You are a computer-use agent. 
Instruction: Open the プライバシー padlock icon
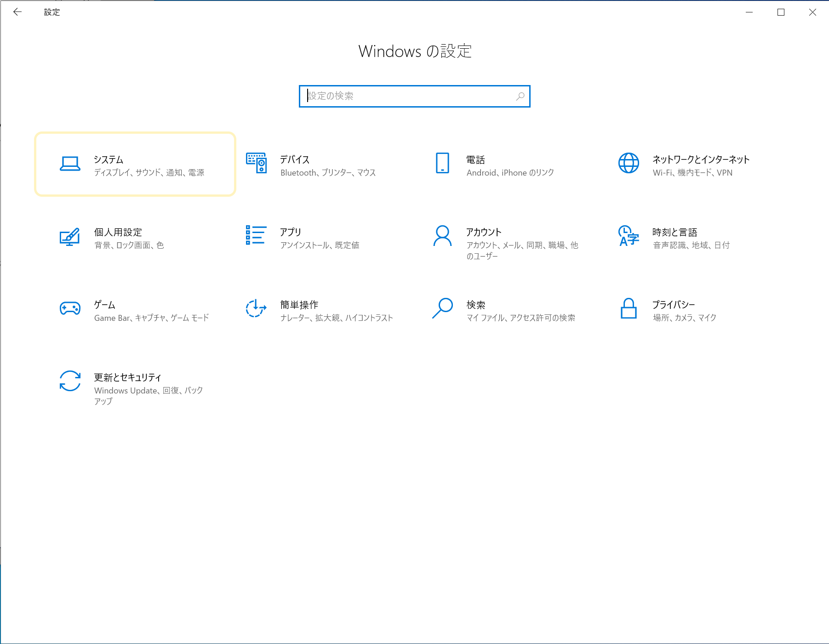pos(629,308)
